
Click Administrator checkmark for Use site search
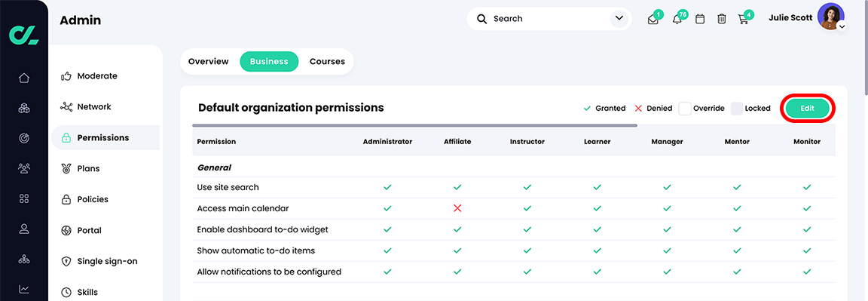click(x=387, y=187)
